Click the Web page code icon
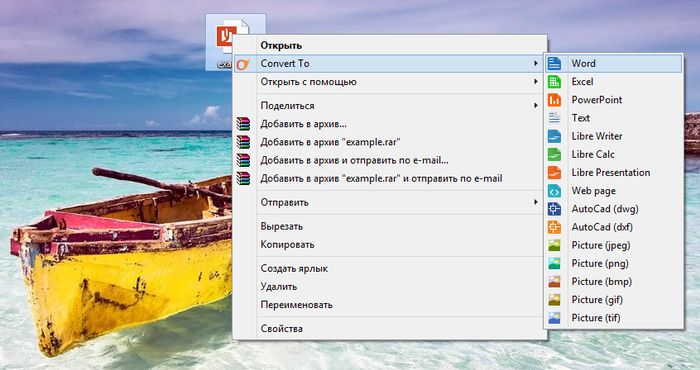 point(554,191)
